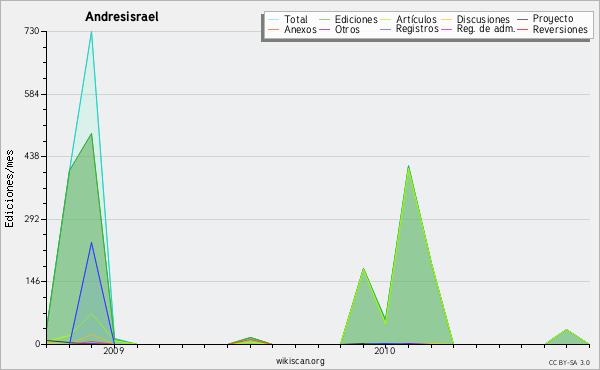
Task: Click the tallest green peak in 2010
Action: (409, 166)
